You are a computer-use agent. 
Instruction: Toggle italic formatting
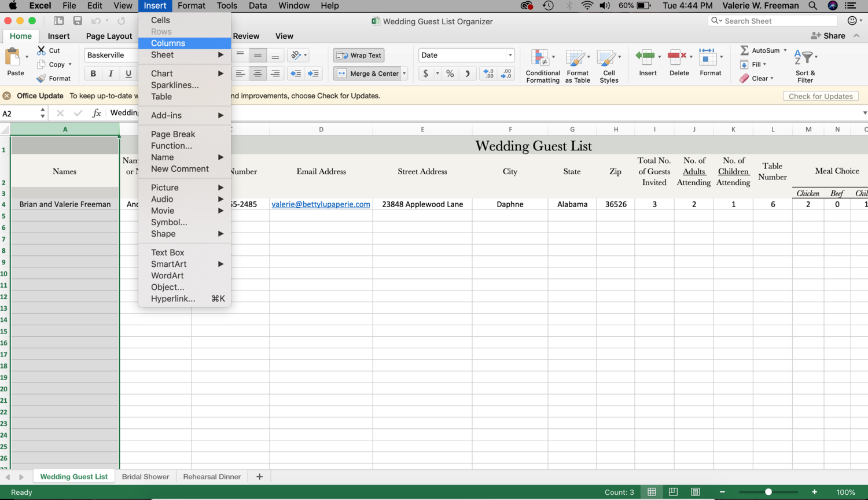(x=111, y=73)
